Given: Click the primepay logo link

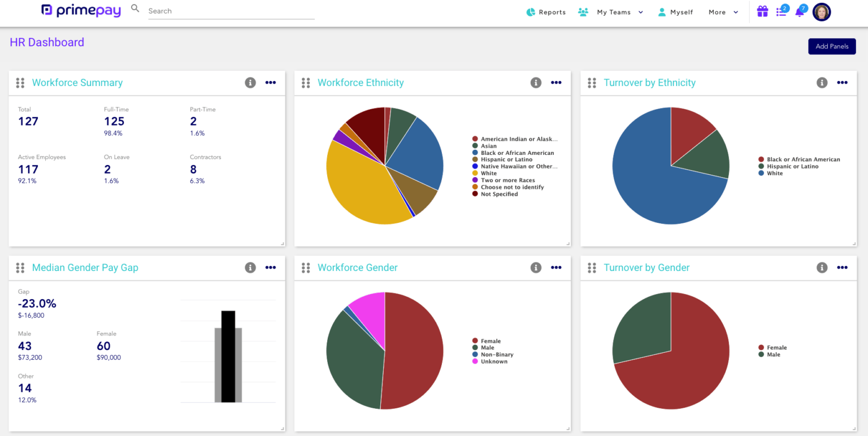Looking at the screenshot, I should [x=81, y=10].
